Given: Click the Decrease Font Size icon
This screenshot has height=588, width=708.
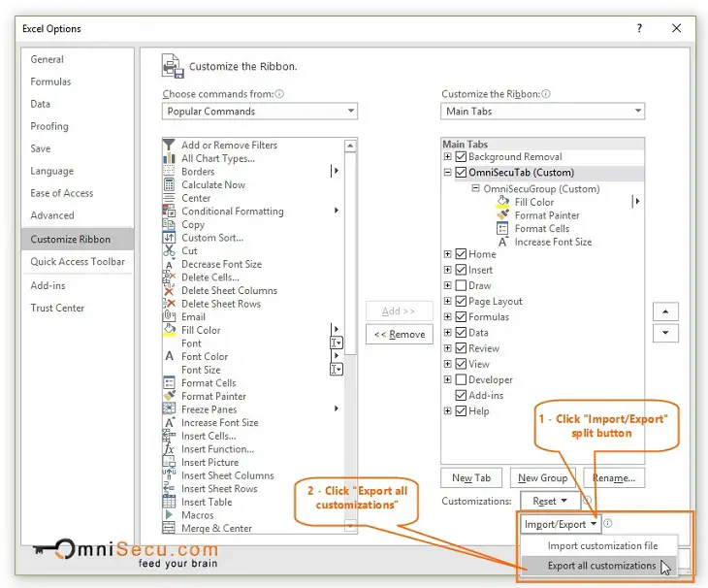Looking at the screenshot, I should click(169, 264).
